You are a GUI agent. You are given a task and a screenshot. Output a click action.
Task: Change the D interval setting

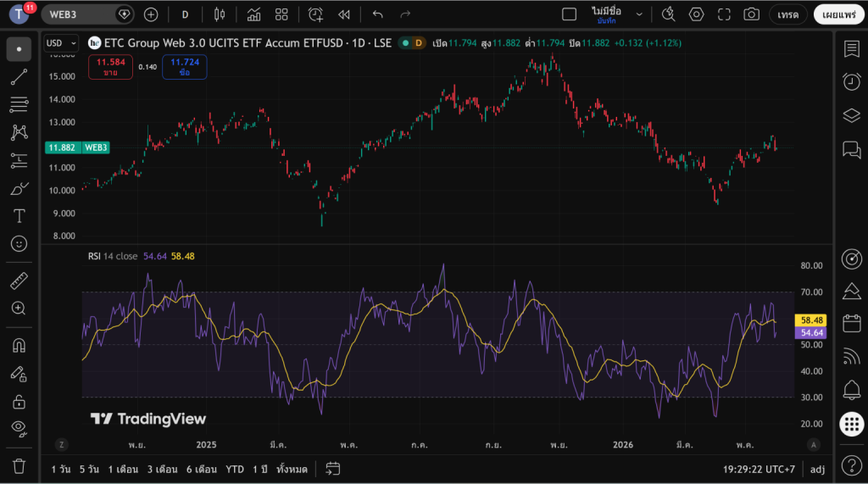(x=185, y=14)
